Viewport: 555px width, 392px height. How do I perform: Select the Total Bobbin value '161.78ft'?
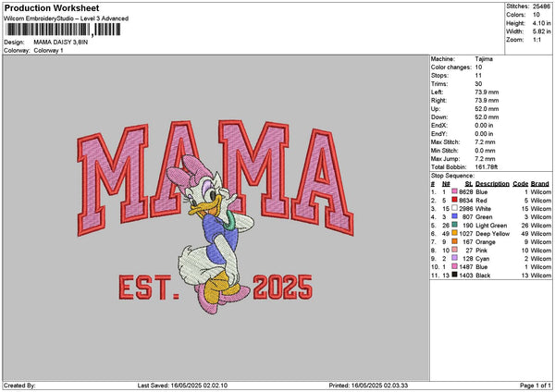point(486,167)
